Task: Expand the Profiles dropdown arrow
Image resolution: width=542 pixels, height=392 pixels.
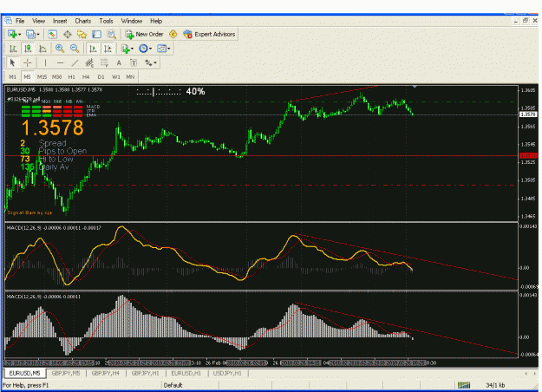Action: pyautogui.click(x=37, y=35)
